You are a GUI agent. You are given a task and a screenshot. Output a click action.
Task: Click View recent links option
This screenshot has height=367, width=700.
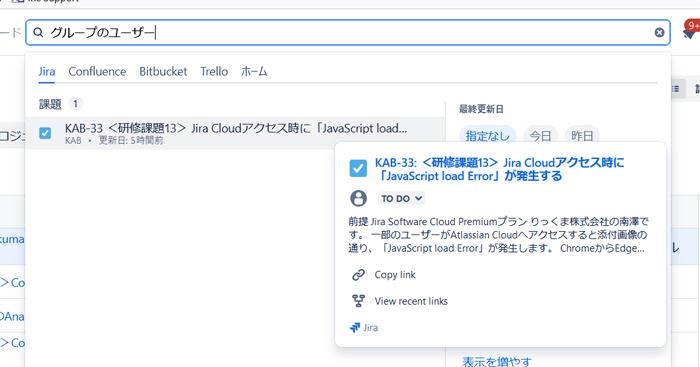[411, 301]
